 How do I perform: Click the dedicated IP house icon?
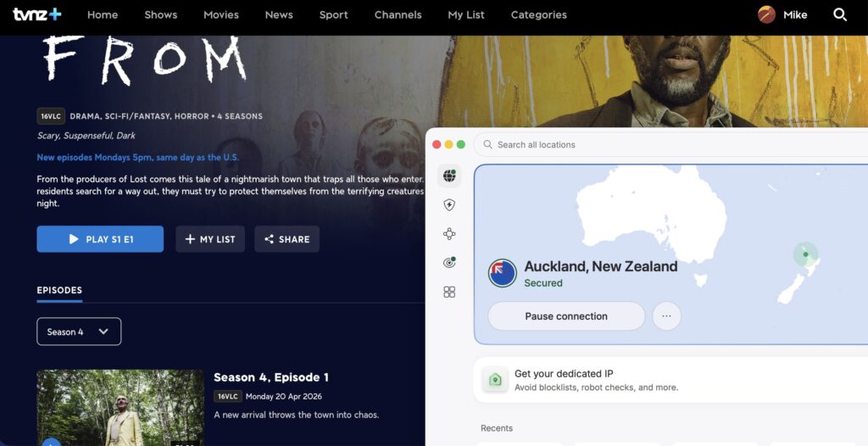(x=495, y=380)
